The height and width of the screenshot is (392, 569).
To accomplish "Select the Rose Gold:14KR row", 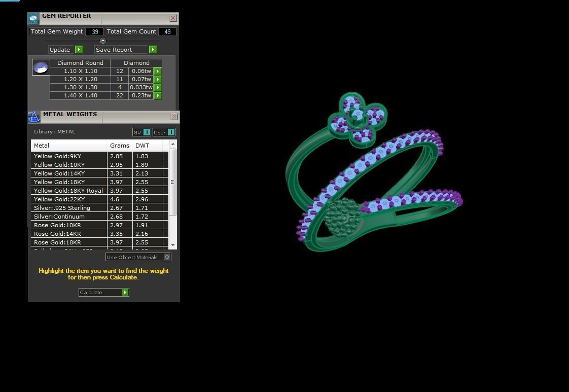I will point(99,234).
